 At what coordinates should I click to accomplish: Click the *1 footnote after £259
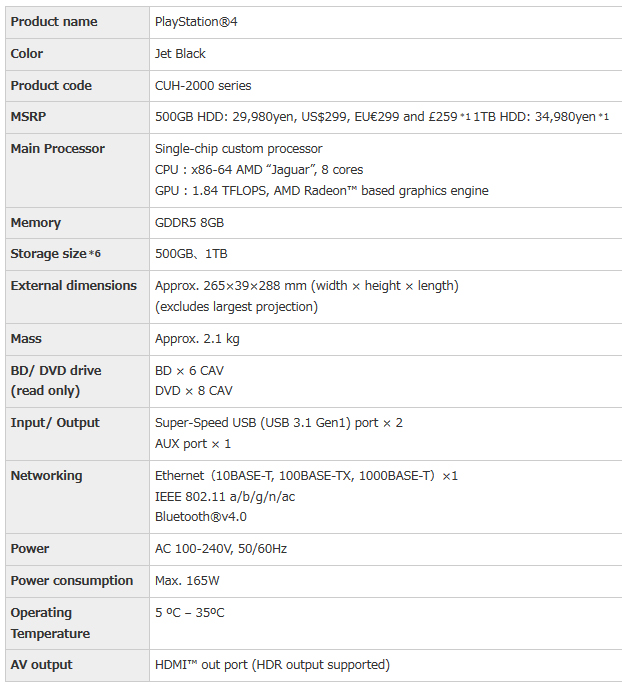coord(466,118)
